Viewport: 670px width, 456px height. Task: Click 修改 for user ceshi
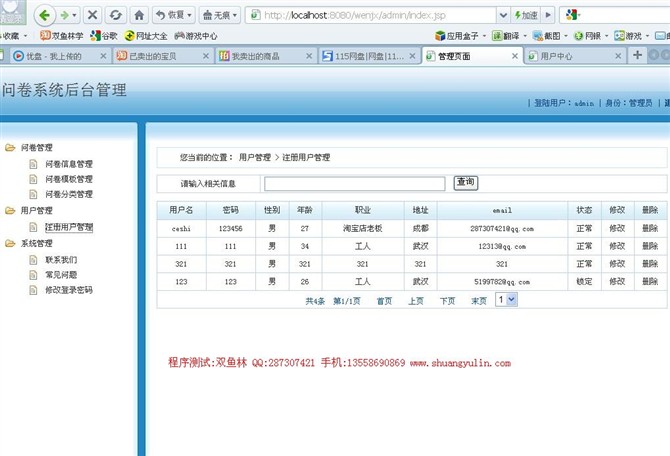pyautogui.click(x=617, y=228)
